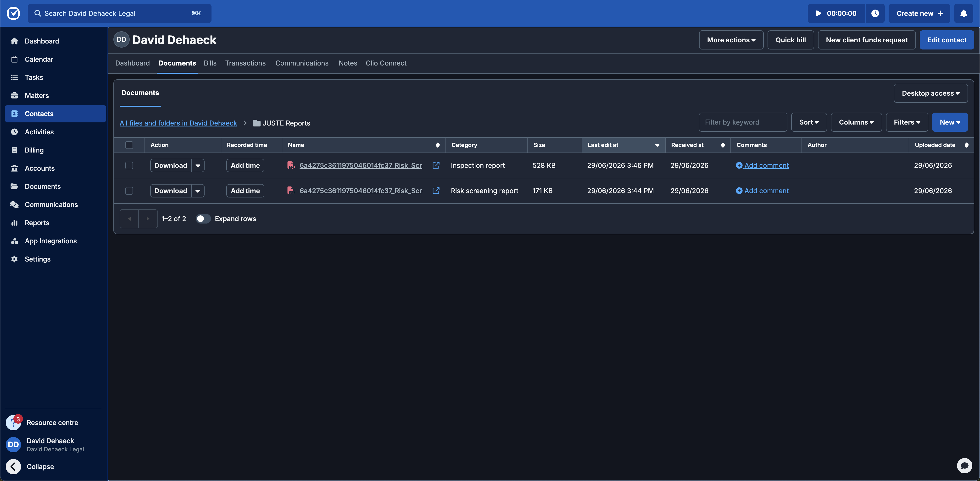Sort by Last edit at column
Screen dimensions: 980x481
pyautogui.click(x=623, y=145)
